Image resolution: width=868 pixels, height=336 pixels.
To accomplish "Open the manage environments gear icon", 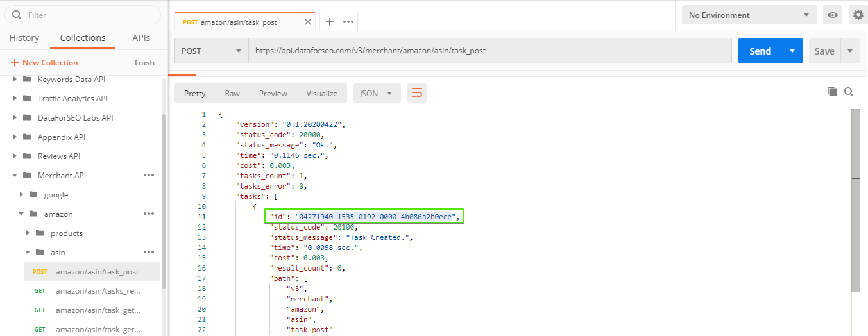I will point(858,15).
